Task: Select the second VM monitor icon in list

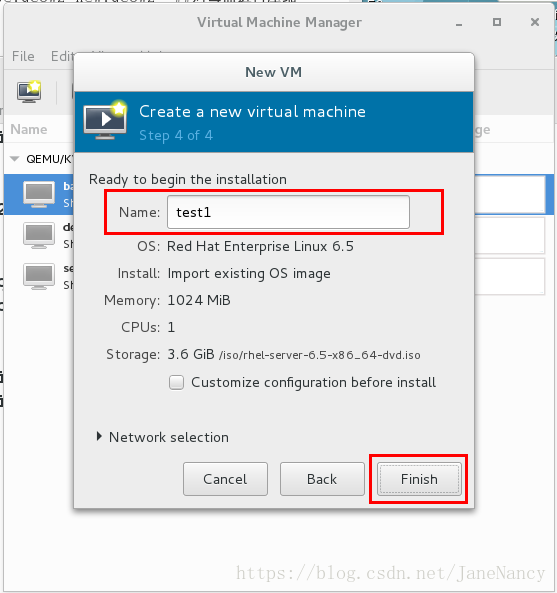Action: point(39,235)
